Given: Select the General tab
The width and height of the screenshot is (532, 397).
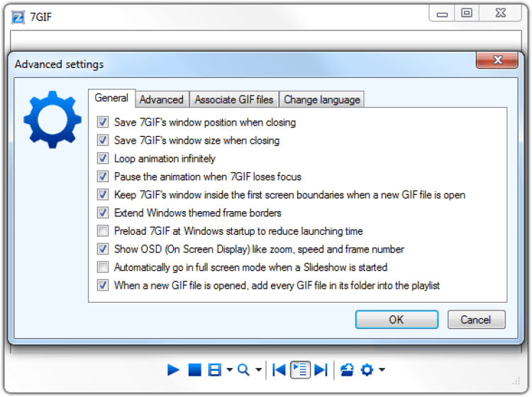Looking at the screenshot, I should [111, 99].
